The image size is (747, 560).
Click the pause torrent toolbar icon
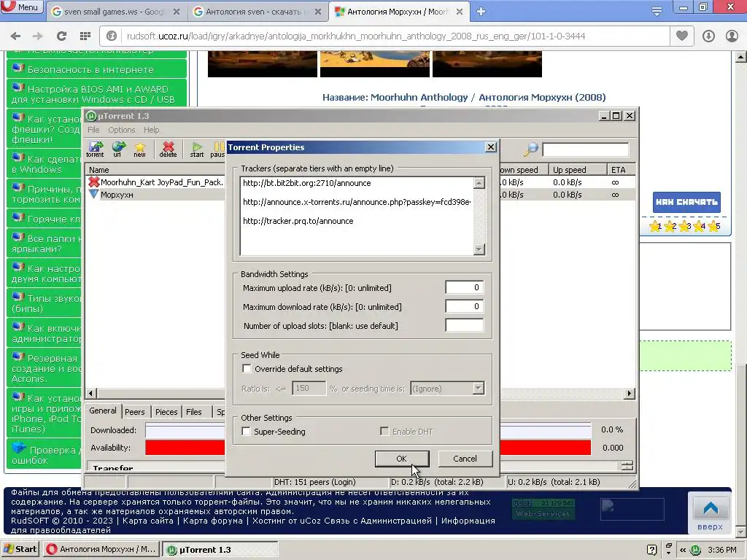[x=217, y=149]
